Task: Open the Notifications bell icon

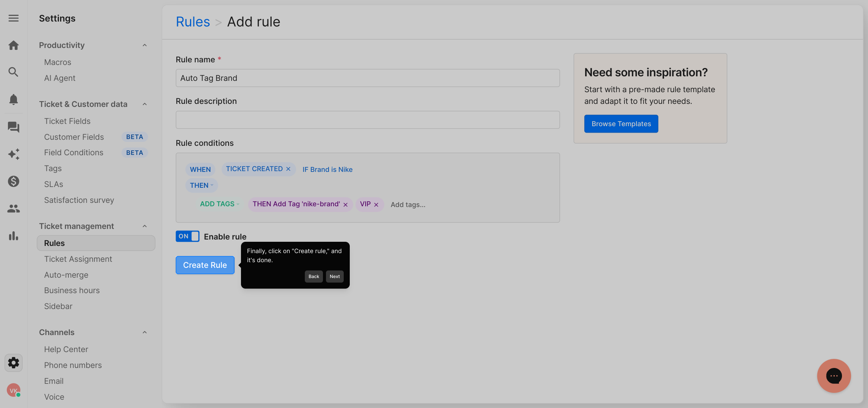Action: point(14,99)
